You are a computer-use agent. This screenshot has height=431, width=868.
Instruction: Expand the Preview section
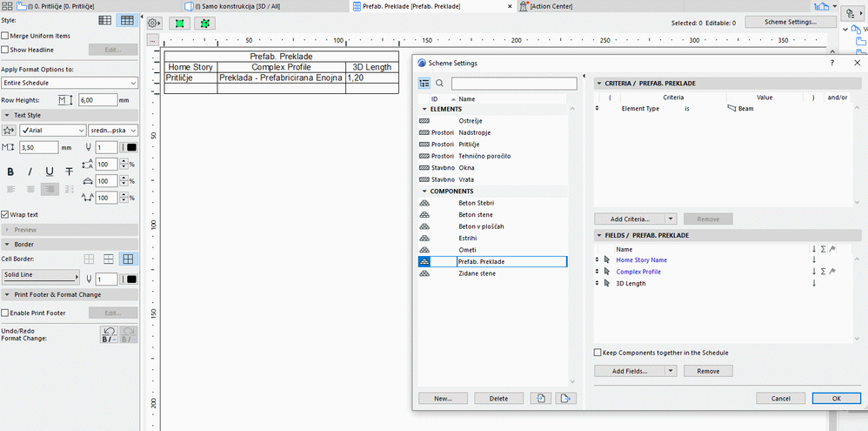(8, 230)
